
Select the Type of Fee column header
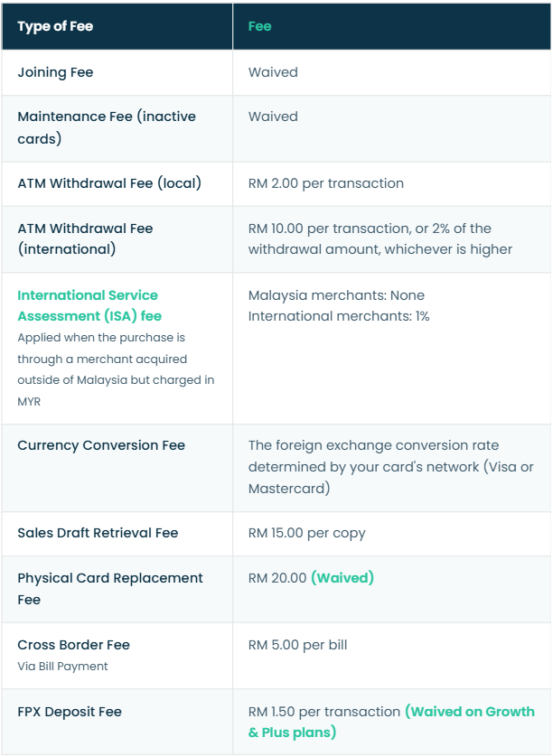click(x=55, y=26)
